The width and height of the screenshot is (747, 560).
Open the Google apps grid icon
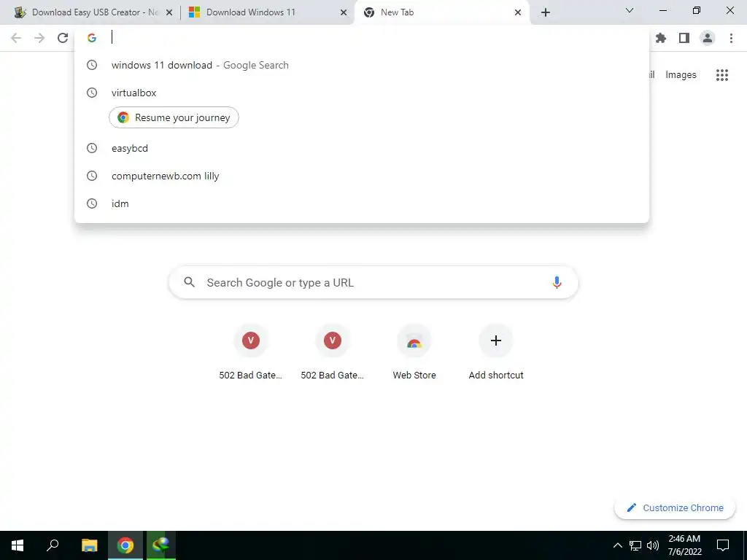point(722,75)
